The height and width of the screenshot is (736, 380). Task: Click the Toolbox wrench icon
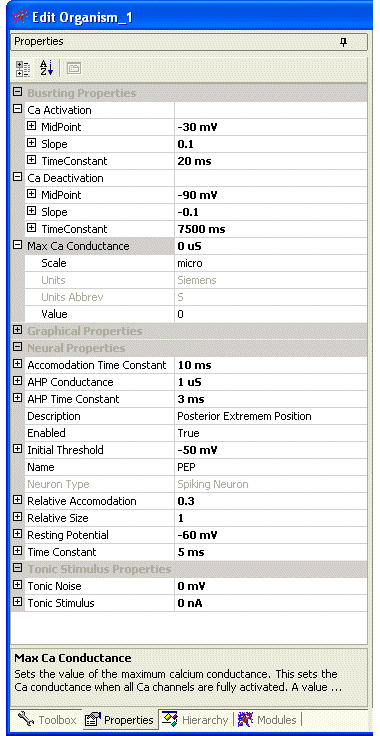tap(26, 719)
